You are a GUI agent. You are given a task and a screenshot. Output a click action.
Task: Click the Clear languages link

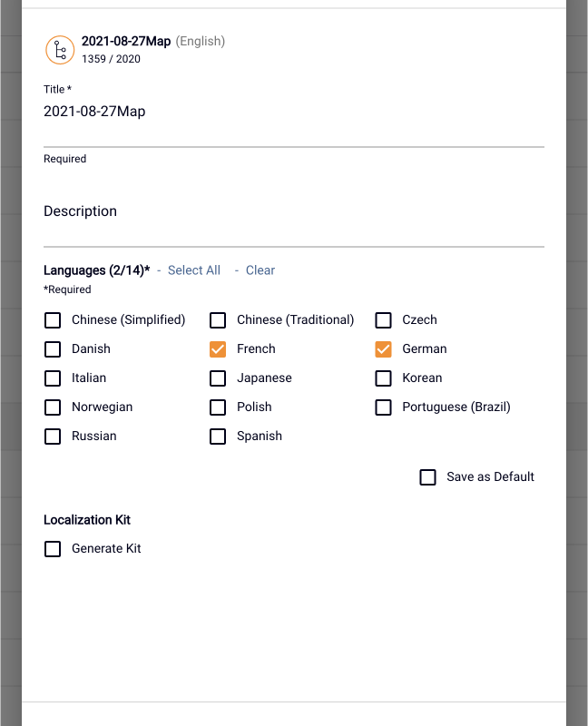[x=260, y=270]
